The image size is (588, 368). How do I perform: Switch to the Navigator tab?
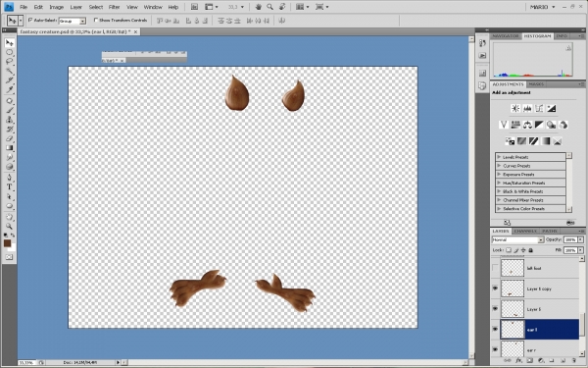(x=505, y=36)
